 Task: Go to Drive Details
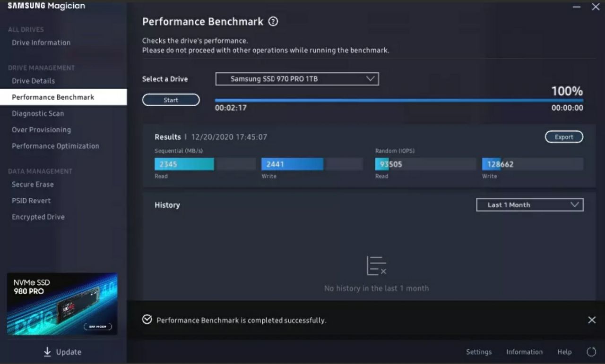click(x=34, y=81)
